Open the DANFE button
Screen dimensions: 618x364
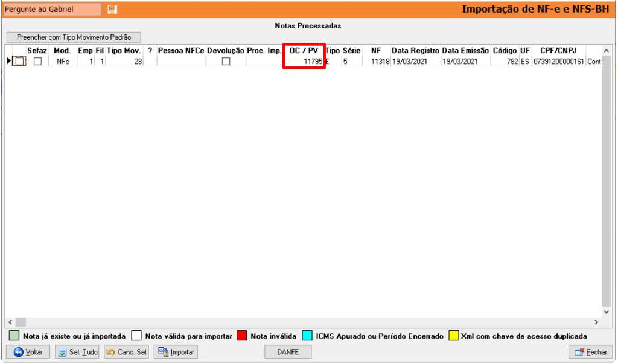pos(288,352)
